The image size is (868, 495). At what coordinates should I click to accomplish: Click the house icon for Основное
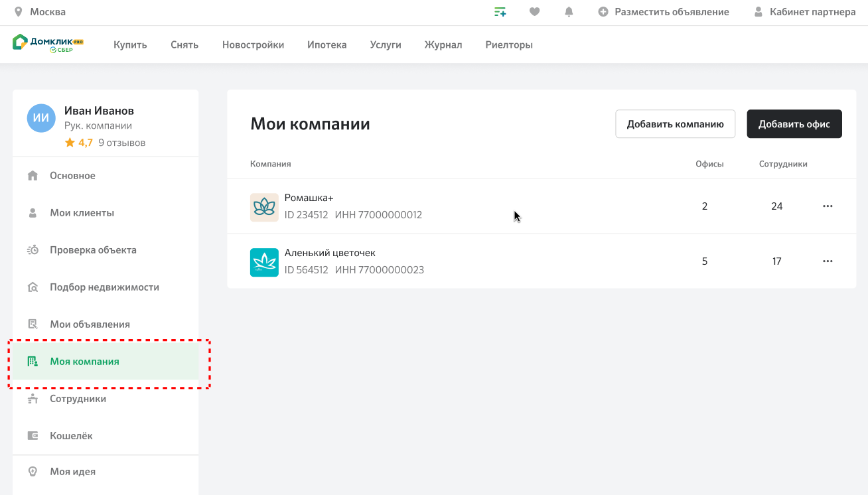(x=33, y=176)
